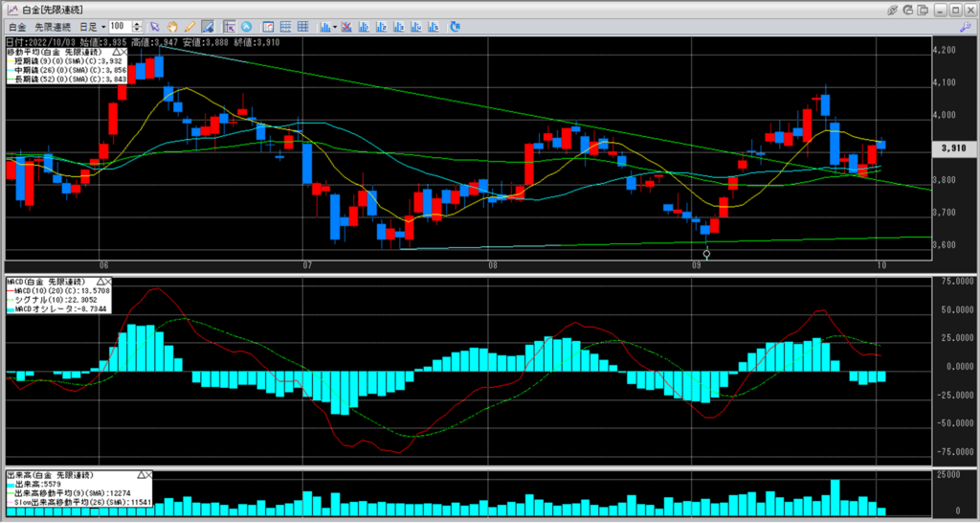
Task: Decrease bar count with spinner down arrow
Action: (138, 30)
